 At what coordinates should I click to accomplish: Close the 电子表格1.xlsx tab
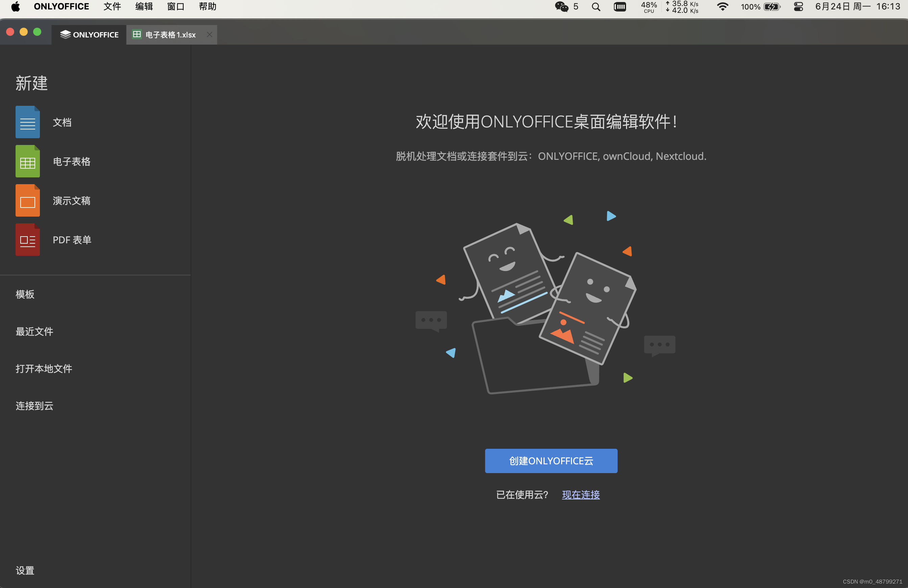[x=210, y=35]
